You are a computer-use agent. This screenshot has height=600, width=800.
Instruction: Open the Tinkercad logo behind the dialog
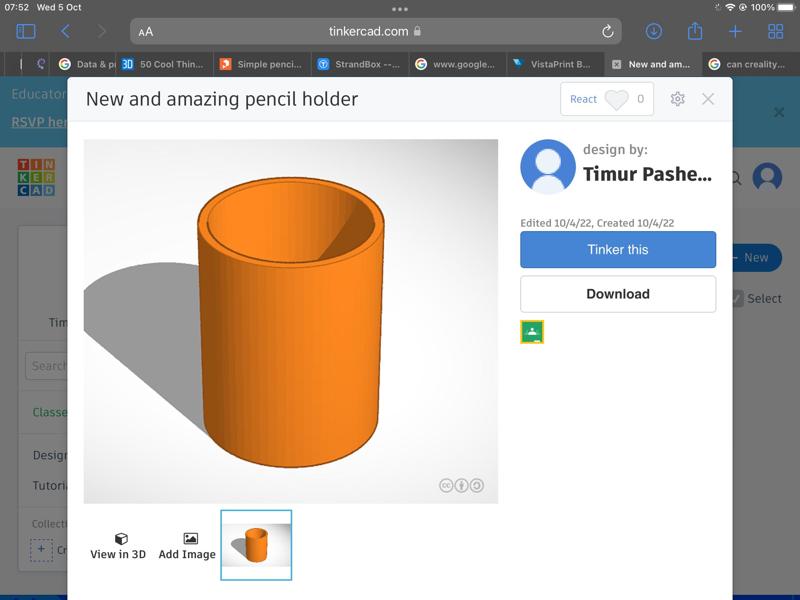click(36, 177)
